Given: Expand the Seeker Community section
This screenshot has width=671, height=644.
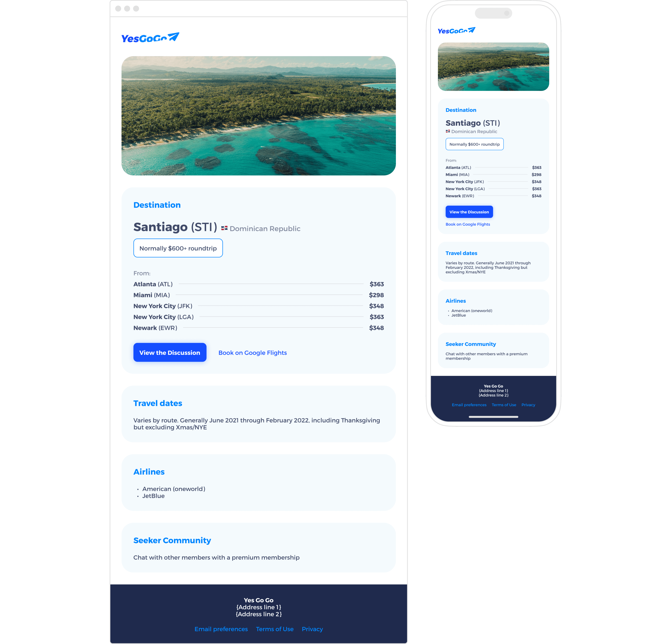Looking at the screenshot, I should [x=172, y=540].
